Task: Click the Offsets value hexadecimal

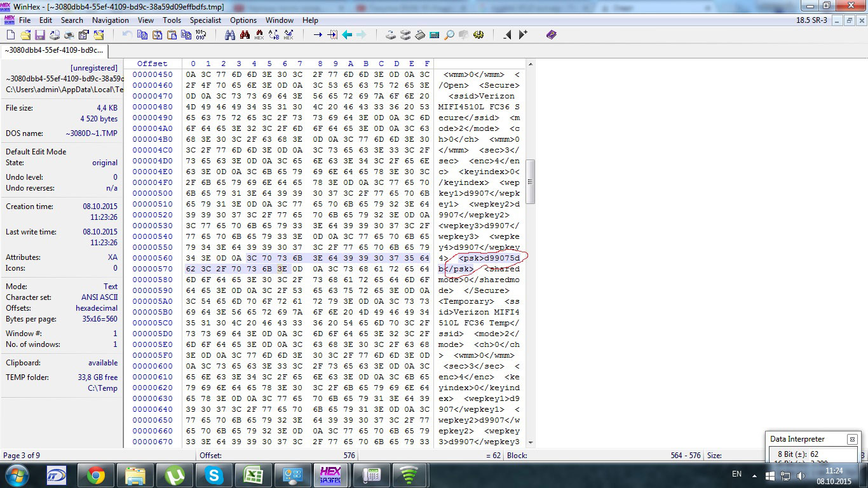Action: pos(97,308)
